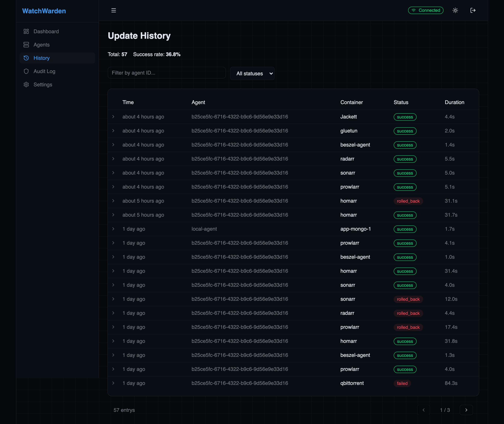Expand the qbittorrent failed row
This screenshot has width=504, height=424.
point(113,383)
